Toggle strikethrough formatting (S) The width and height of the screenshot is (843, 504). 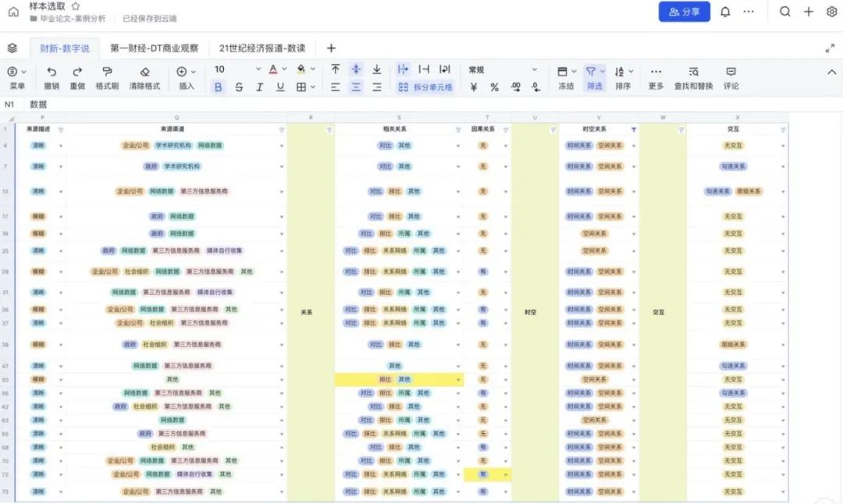click(x=239, y=87)
